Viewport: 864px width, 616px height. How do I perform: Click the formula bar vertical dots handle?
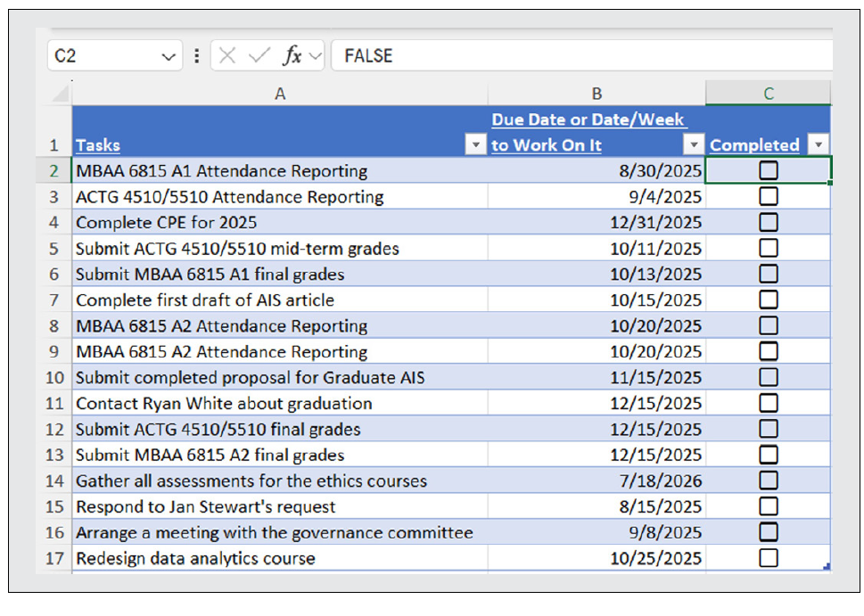197,56
